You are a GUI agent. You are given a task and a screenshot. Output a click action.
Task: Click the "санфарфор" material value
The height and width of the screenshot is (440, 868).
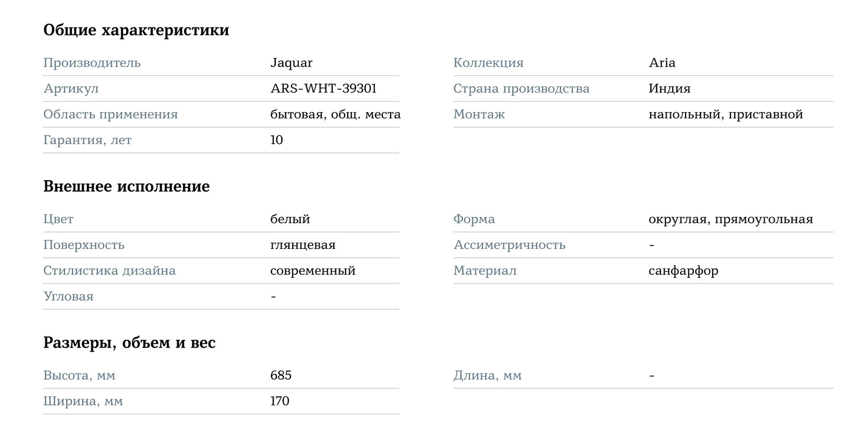point(683,271)
